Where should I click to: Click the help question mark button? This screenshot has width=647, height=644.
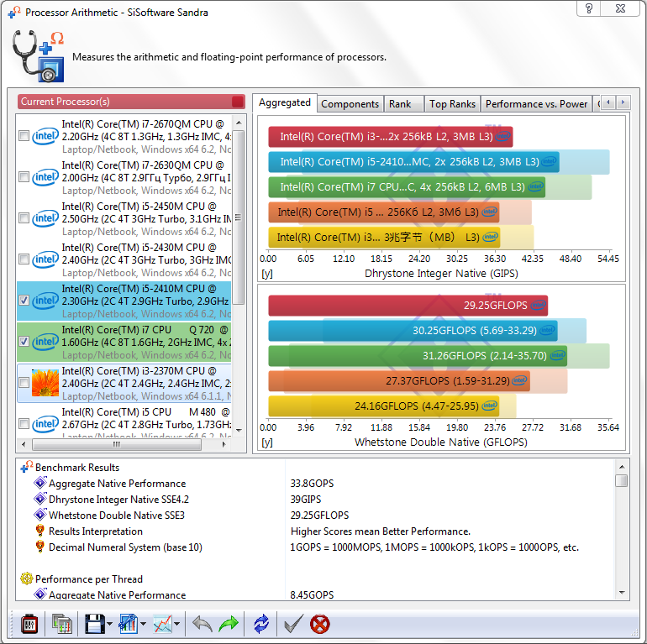[588, 8]
